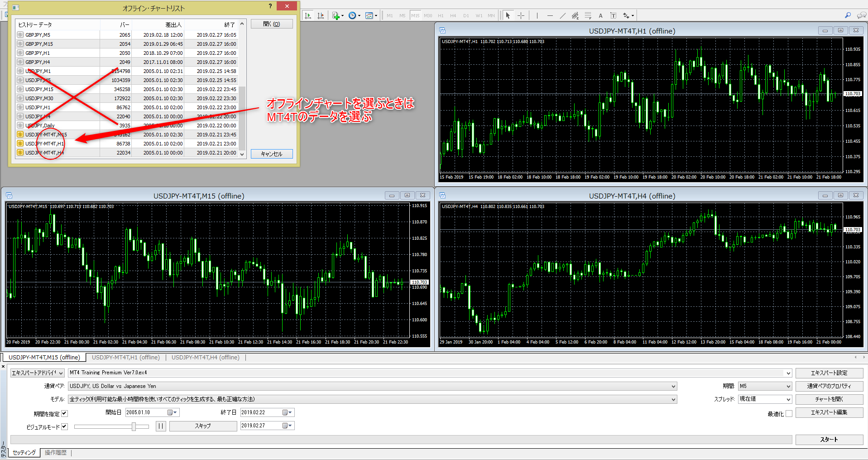
Task: Switch to USDJPY-MT4T,H4 (offline) chart tab
Action: point(206,358)
